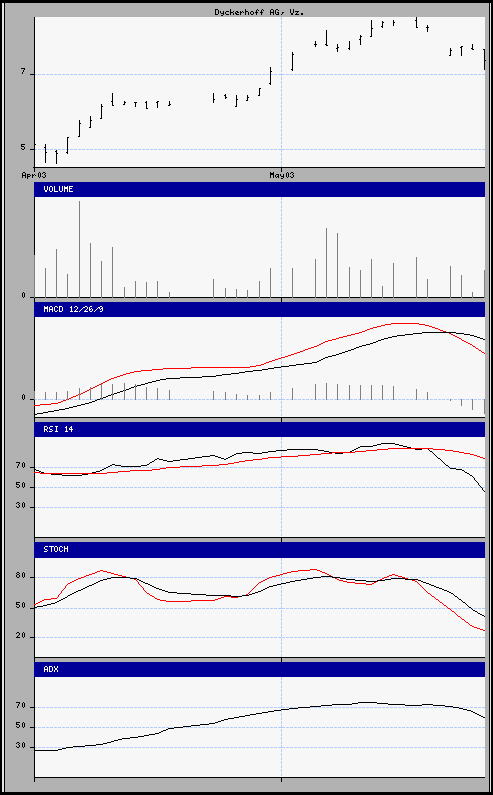The image size is (493, 795).
Task: Click the price axis label 5
Action: 23,147
